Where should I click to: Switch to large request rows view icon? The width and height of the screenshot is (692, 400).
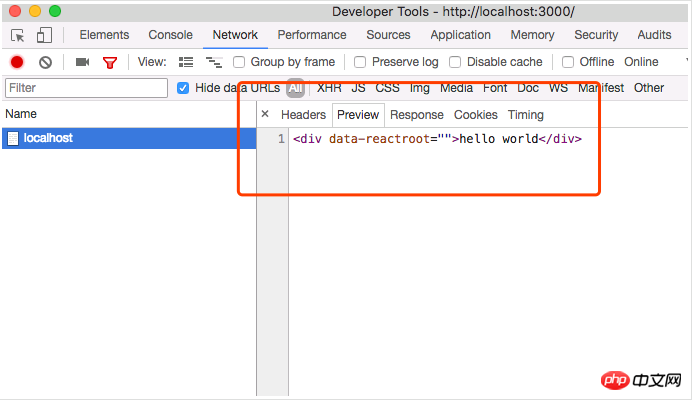[186, 62]
